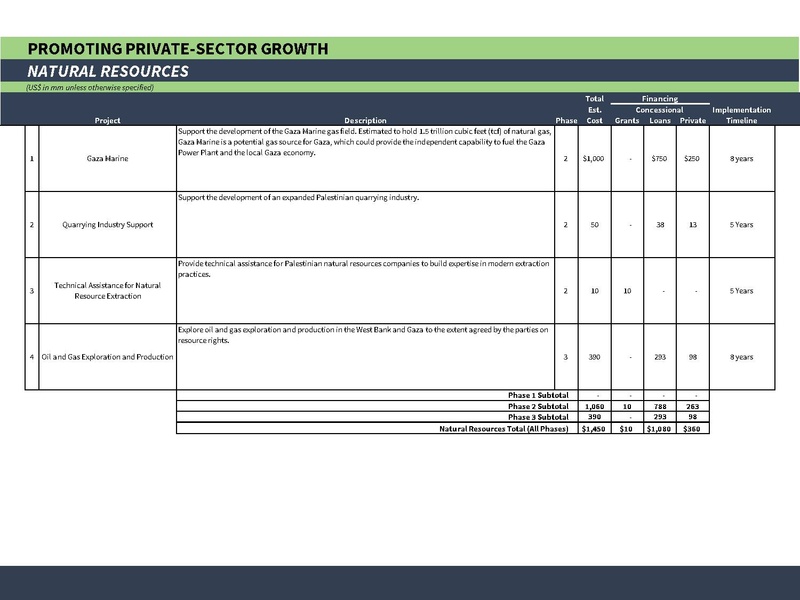Select the $1,450 grand total cell
This screenshot has height=600, width=800.
[x=594, y=428]
